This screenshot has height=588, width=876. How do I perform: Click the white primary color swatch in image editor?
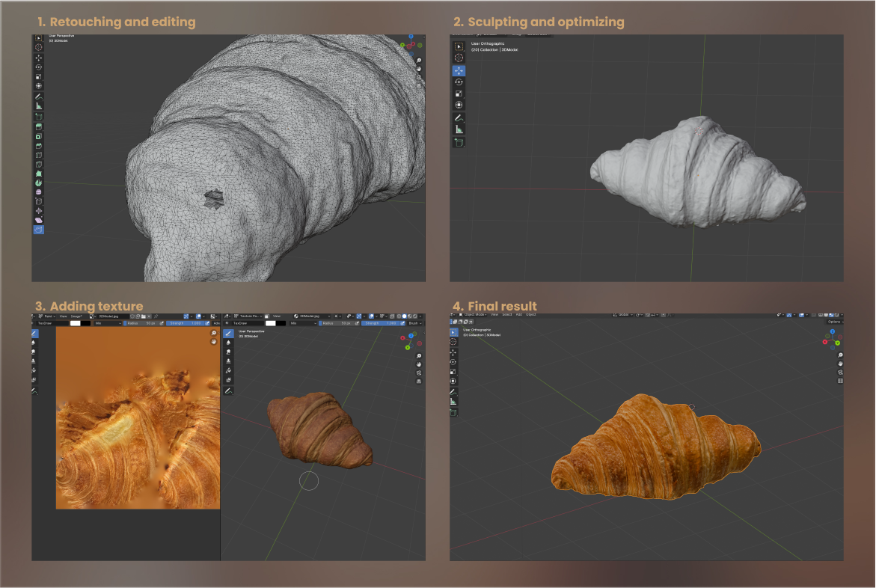[75, 323]
